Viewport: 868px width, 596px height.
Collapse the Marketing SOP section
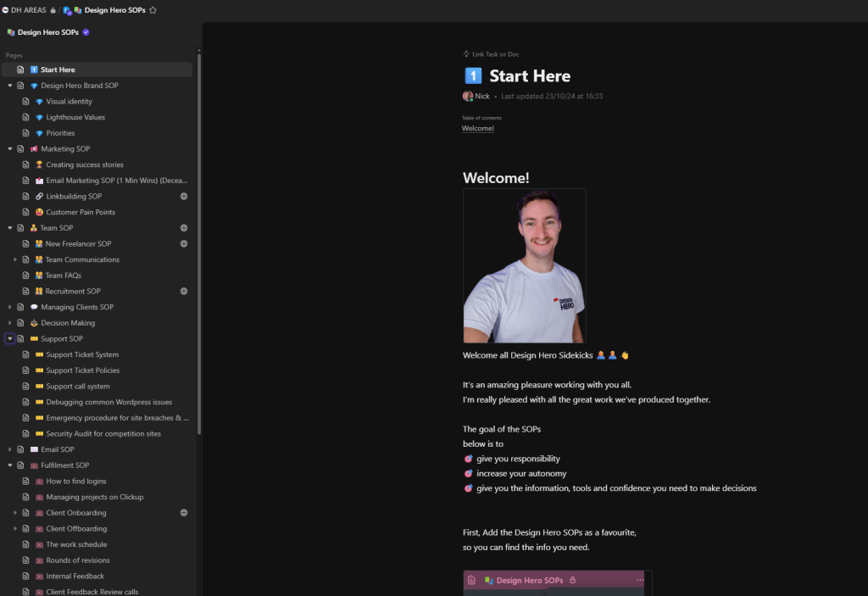tap(10, 149)
